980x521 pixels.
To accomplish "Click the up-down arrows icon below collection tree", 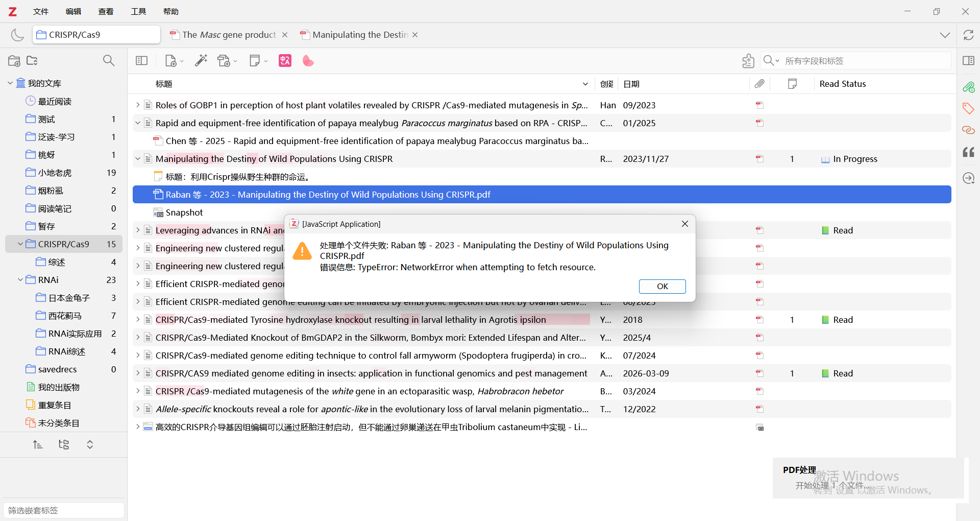I will [x=90, y=444].
